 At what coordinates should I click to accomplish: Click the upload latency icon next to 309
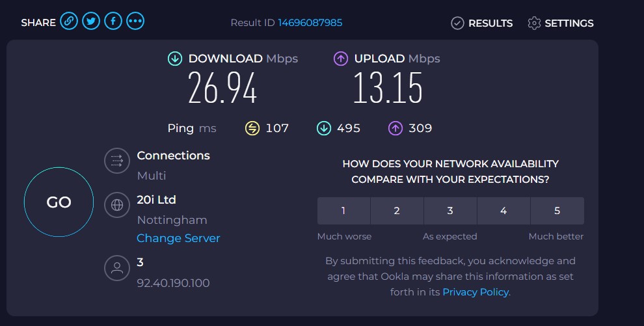click(x=395, y=128)
